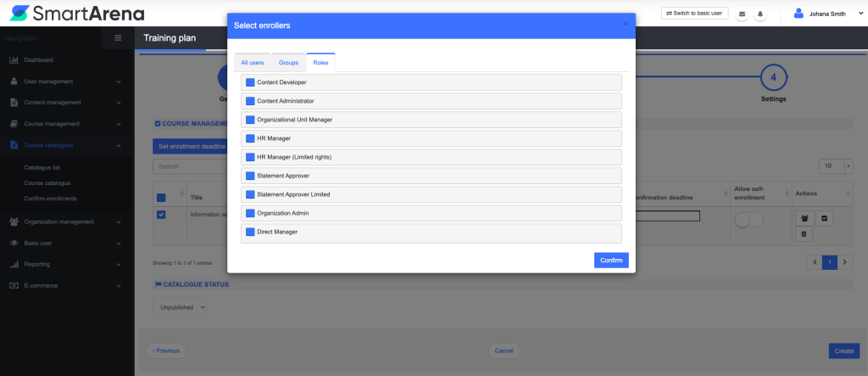Viewport: 868px width, 376px height.
Task: Click the Create button
Action: click(844, 351)
